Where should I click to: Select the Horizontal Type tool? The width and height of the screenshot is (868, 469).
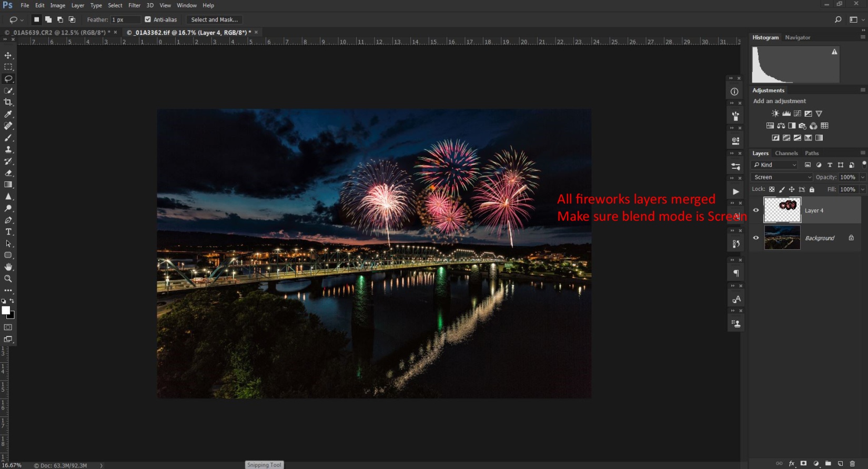pyautogui.click(x=8, y=232)
